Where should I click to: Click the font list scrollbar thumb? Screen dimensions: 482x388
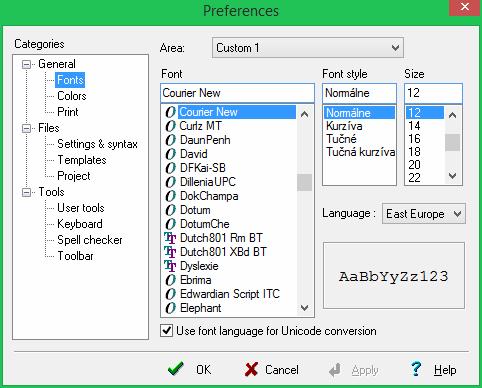click(304, 182)
